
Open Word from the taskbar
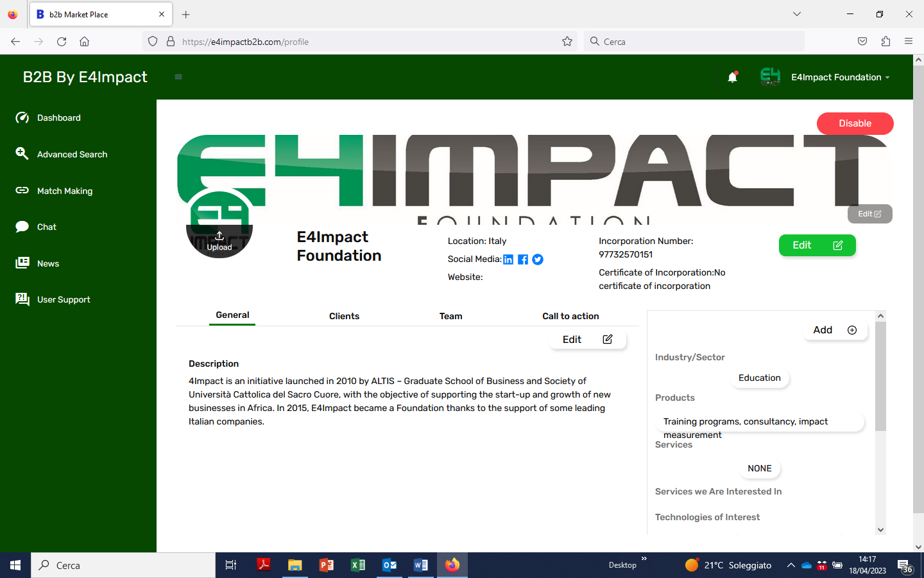pyautogui.click(x=421, y=565)
